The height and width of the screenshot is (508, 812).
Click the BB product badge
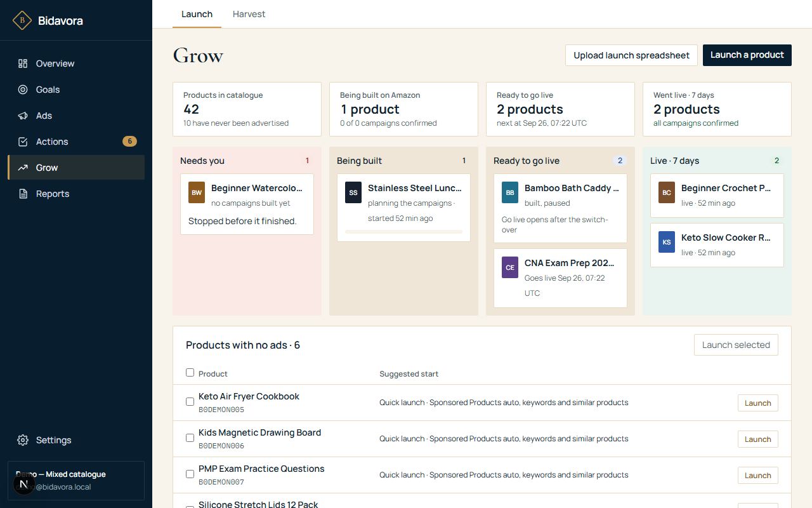(x=510, y=192)
